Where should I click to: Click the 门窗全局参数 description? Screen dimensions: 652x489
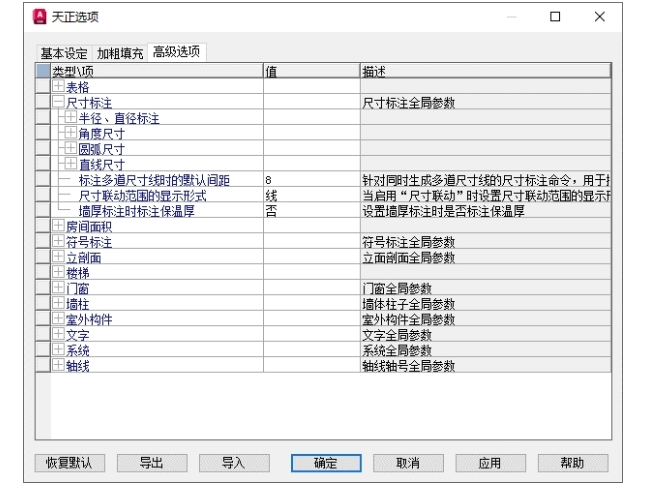(397, 288)
